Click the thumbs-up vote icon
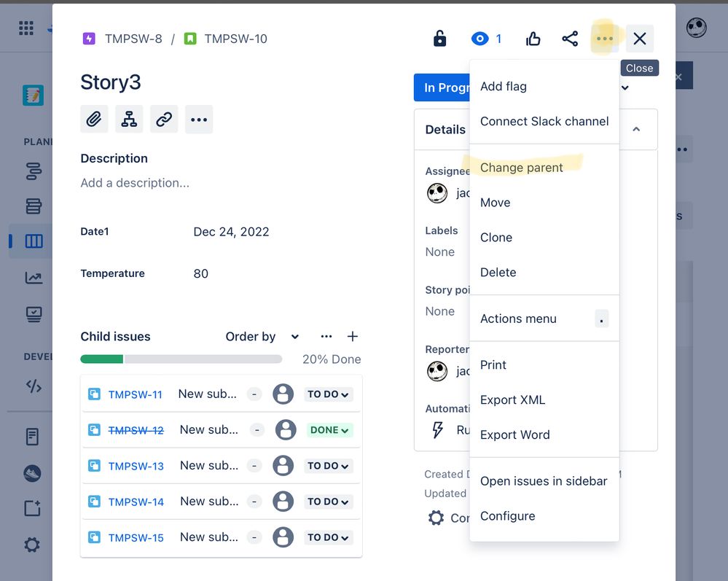Viewport: 728px width, 581px height. 533,39
